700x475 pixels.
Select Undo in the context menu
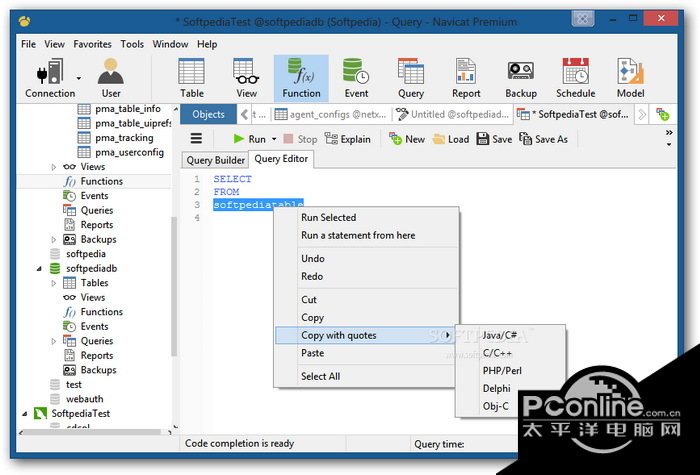pyautogui.click(x=312, y=258)
